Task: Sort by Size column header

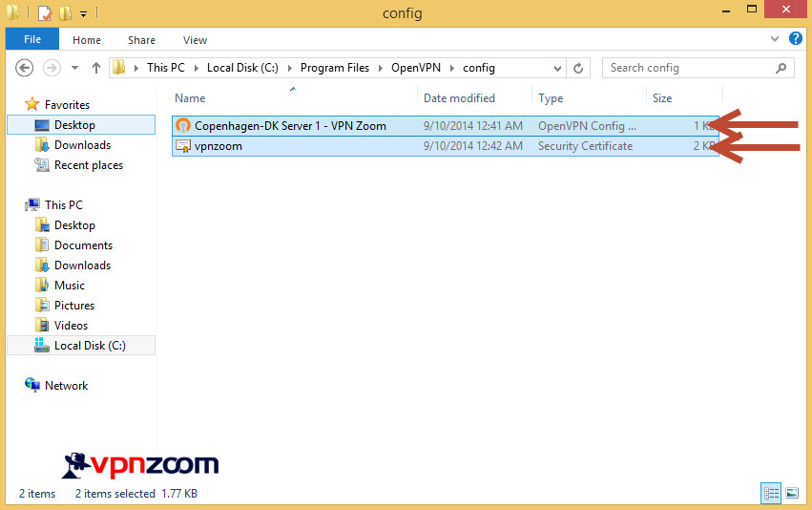Action: click(x=662, y=98)
